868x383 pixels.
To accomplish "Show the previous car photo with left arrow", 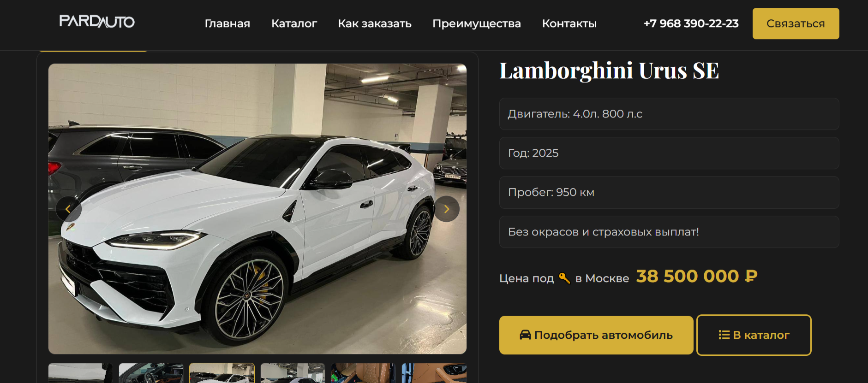I will pos(68,209).
